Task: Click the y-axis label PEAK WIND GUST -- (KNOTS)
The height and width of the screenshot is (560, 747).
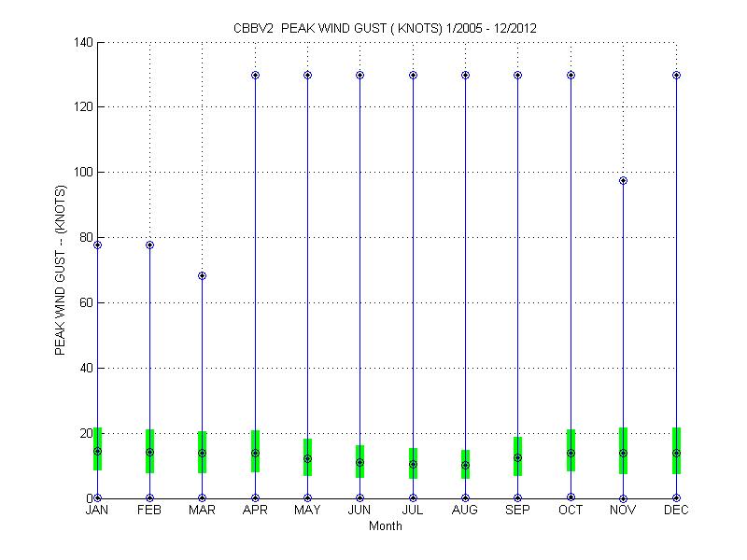Action: [x=60, y=270]
